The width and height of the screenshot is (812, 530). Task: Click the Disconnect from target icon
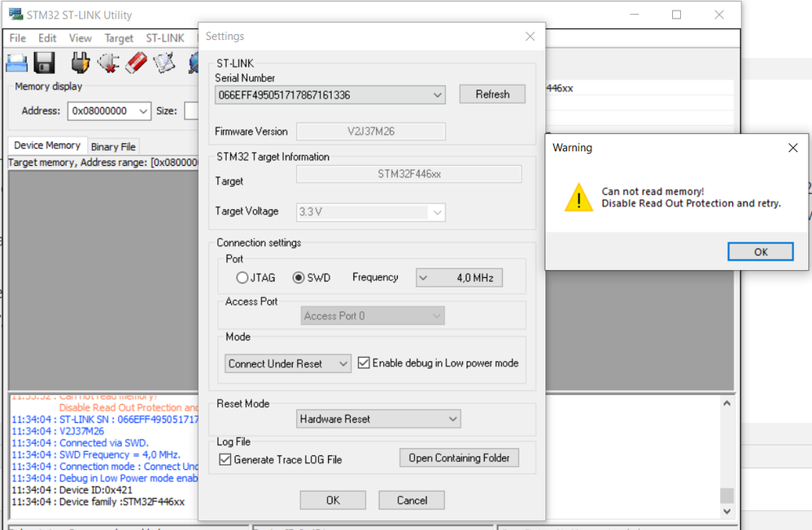pyautogui.click(x=108, y=63)
